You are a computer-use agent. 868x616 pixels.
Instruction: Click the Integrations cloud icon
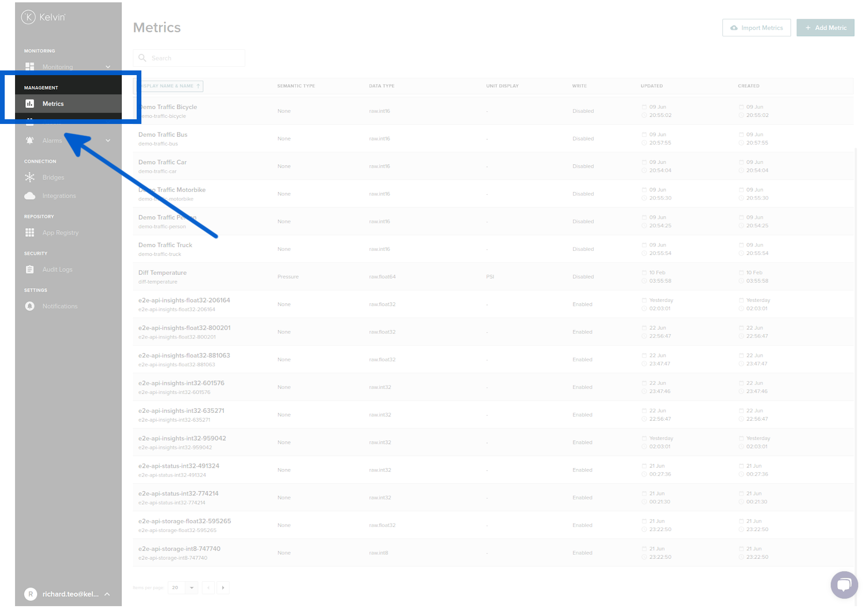[x=30, y=196]
